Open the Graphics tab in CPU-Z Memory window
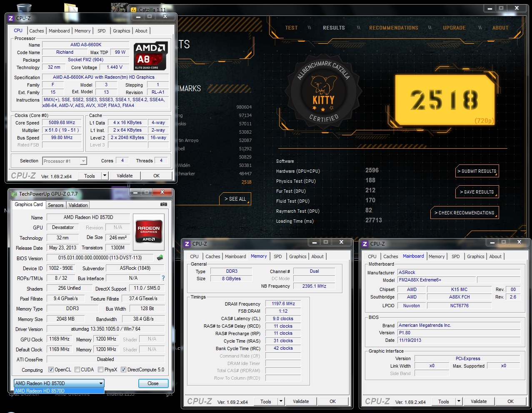532x413 pixels. [x=298, y=256]
